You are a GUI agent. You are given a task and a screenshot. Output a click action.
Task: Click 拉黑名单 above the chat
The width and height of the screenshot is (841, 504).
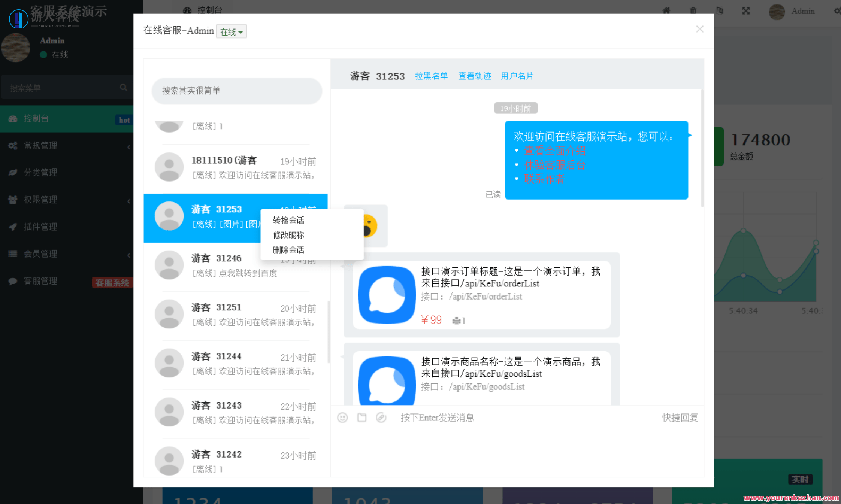(x=432, y=76)
